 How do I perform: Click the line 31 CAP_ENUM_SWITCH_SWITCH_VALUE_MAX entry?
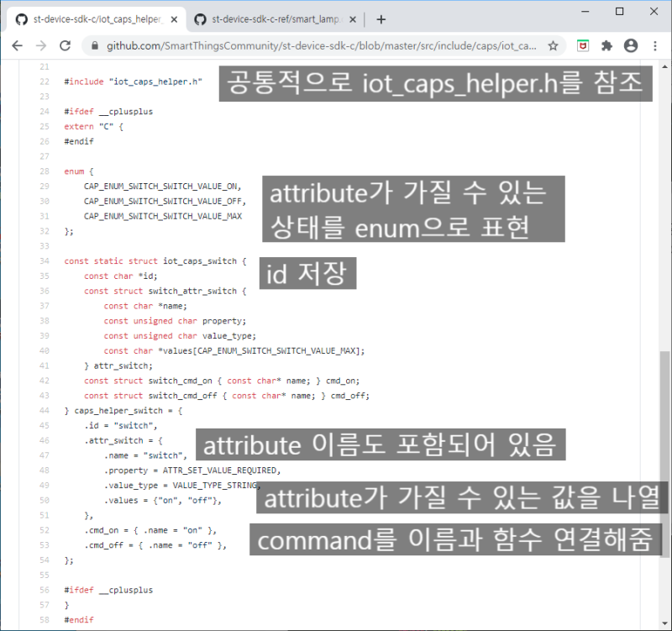(163, 216)
